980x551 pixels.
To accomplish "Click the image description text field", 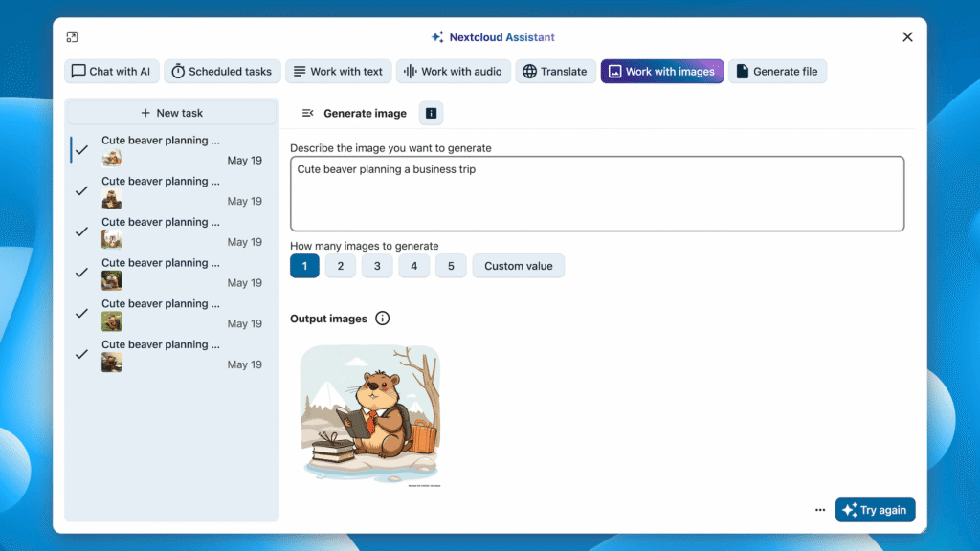I will click(x=597, y=193).
